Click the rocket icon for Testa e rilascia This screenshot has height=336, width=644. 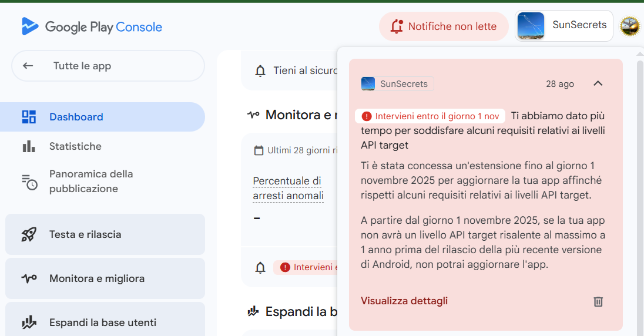coord(29,234)
